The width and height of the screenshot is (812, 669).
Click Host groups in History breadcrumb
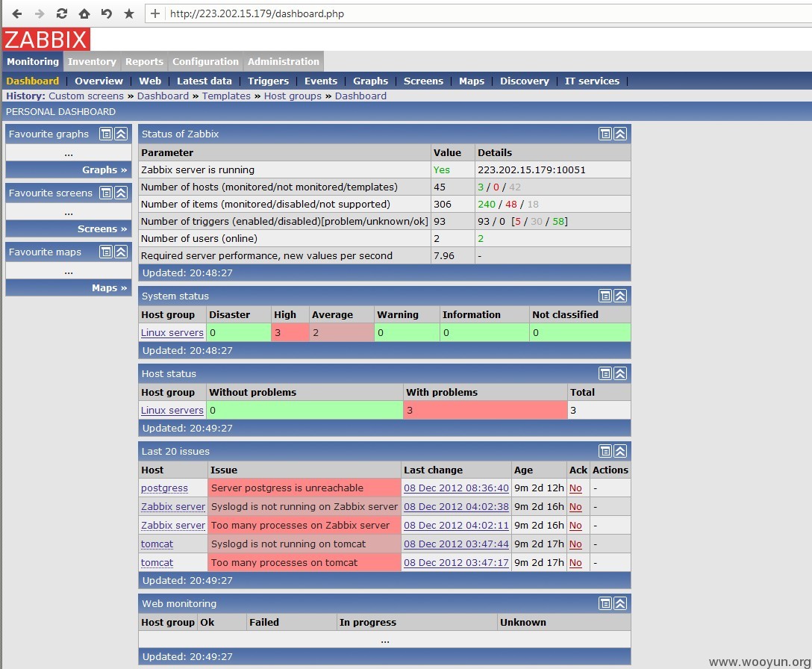pos(293,96)
